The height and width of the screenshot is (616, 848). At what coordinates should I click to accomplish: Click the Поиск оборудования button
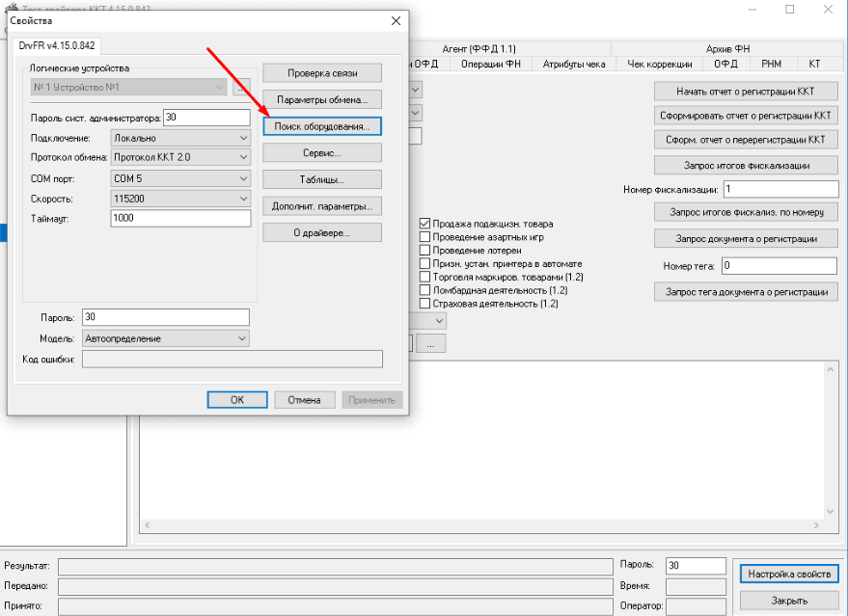(322, 126)
